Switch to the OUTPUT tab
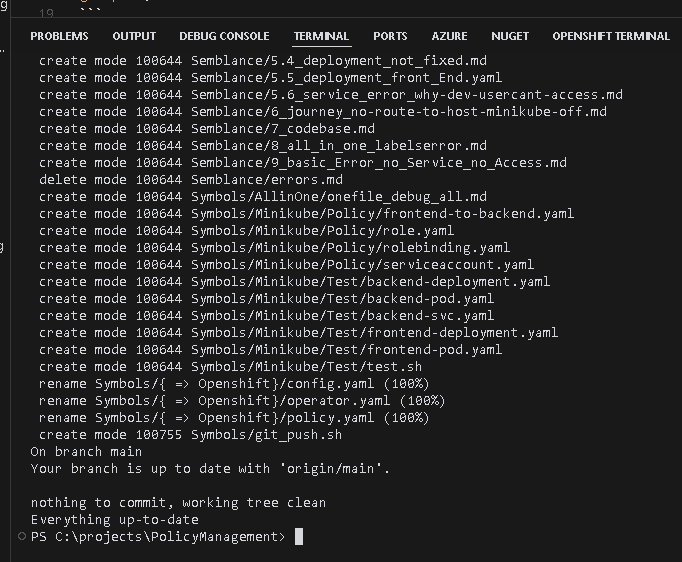This screenshot has height=562, width=682. tap(134, 36)
